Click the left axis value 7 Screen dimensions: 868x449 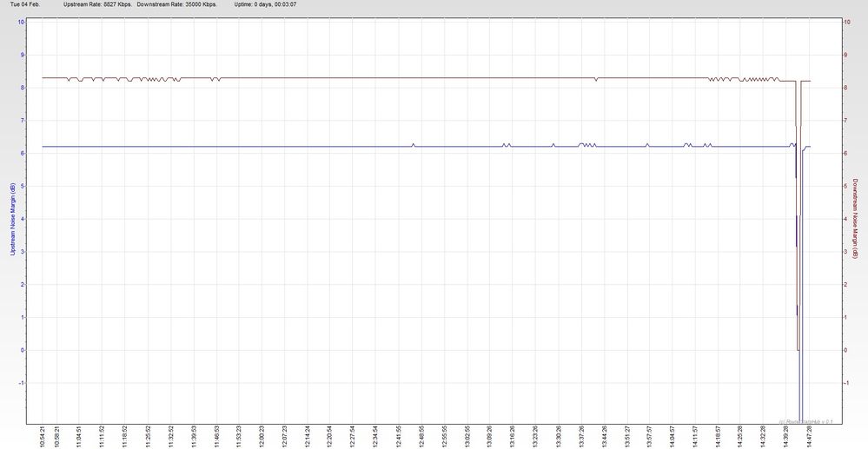coord(23,121)
